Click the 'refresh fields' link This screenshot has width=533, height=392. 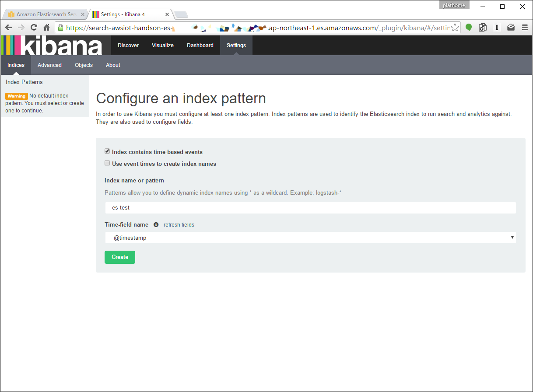click(179, 225)
